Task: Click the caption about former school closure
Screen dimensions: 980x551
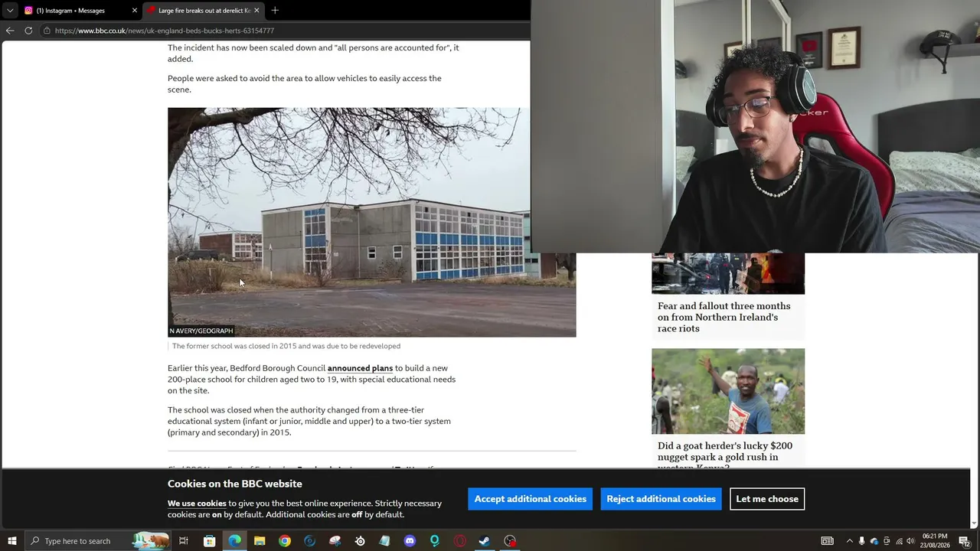Action: [286, 346]
